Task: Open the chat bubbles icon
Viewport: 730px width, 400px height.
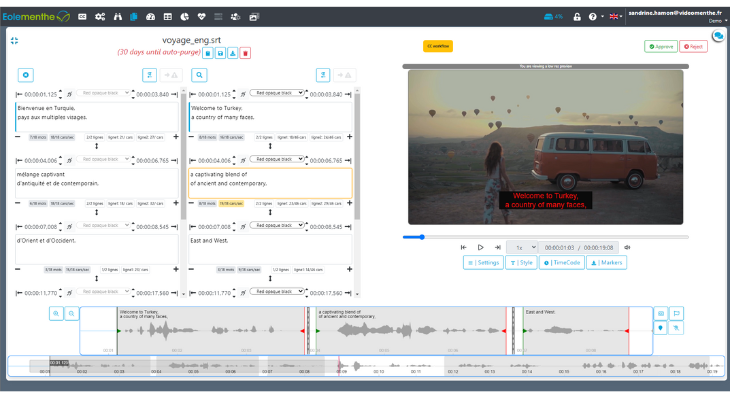Action: coord(718,35)
